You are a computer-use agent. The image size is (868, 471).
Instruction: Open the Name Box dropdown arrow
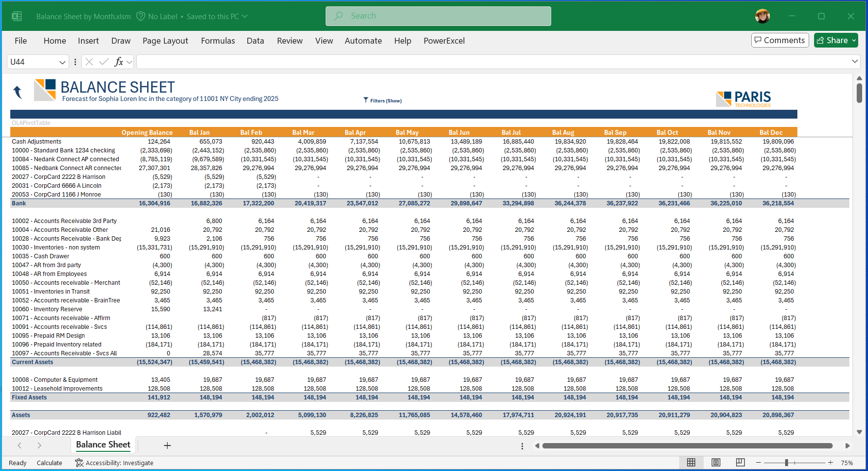[x=62, y=62]
